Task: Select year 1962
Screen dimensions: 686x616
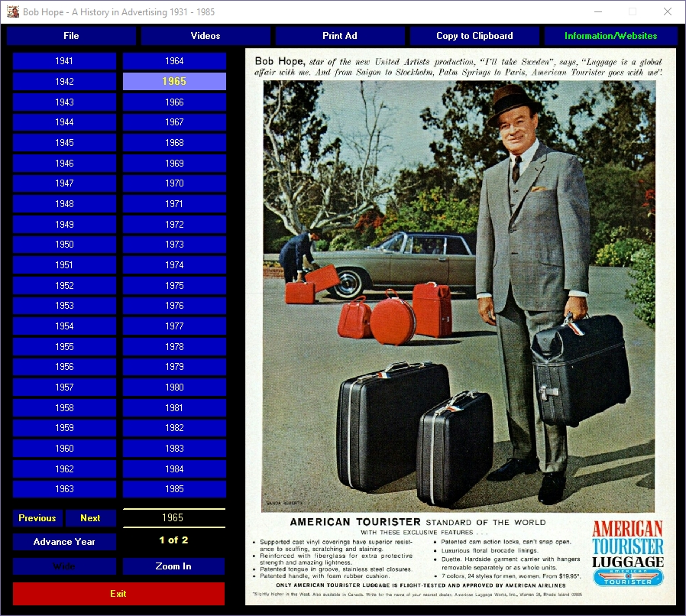Action: tap(64, 469)
